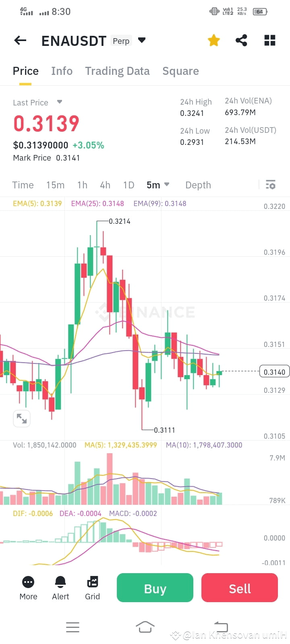Open Grid trading icon
The width and height of the screenshot is (290, 644).
pos(92,588)
